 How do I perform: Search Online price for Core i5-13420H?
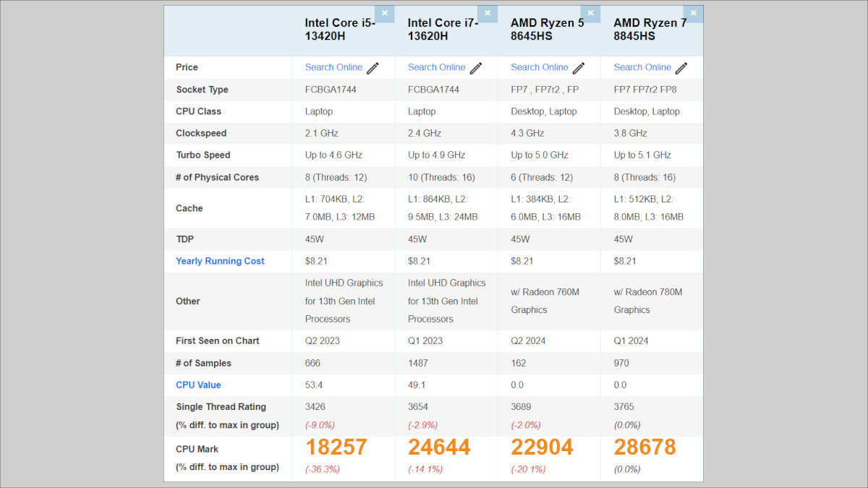[x=333, y=67]
